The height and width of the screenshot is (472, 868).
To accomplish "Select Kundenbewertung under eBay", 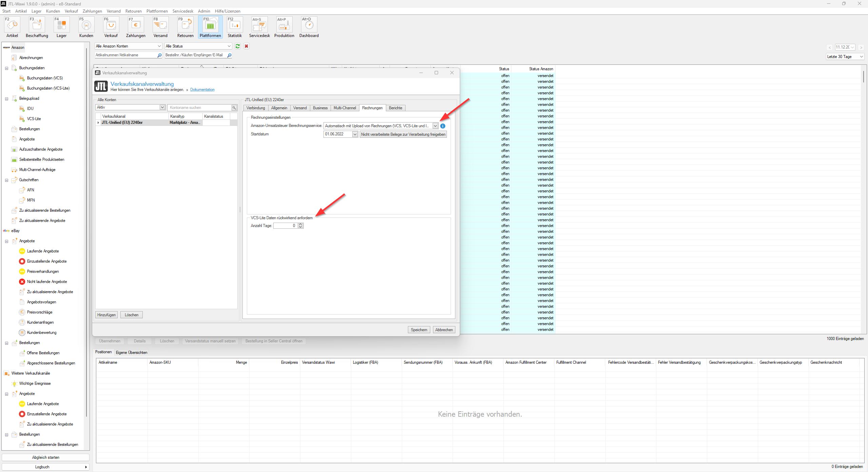I will pyautogui.click(x=42, y=333).
